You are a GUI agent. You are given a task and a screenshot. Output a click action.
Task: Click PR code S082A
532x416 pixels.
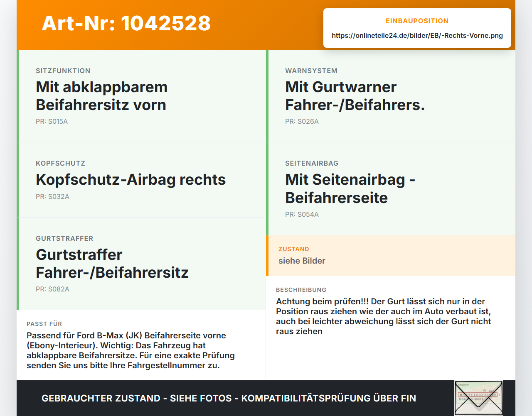(52, 289)
